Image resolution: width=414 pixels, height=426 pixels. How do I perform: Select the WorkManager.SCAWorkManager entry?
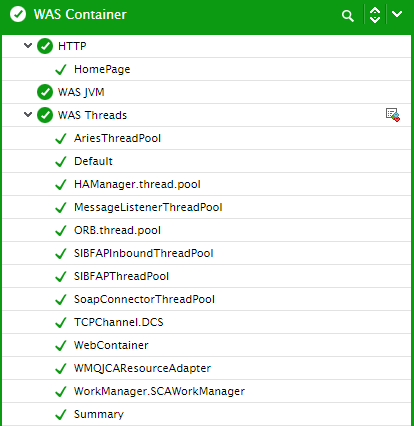pos(159,391)
